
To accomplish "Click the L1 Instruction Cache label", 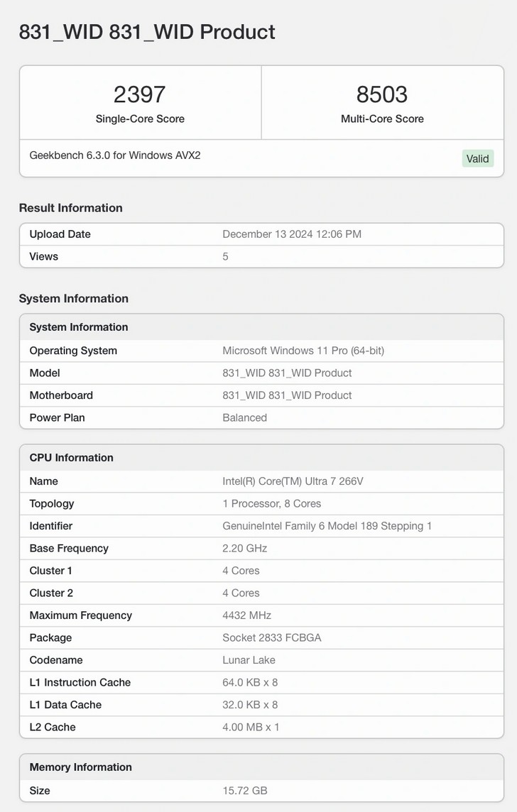I will pyautogui.click(x=80, y=682).
